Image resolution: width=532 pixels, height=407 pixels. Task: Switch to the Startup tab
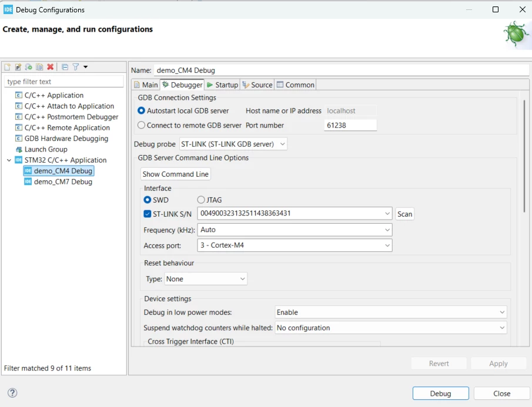pos(223,85)
